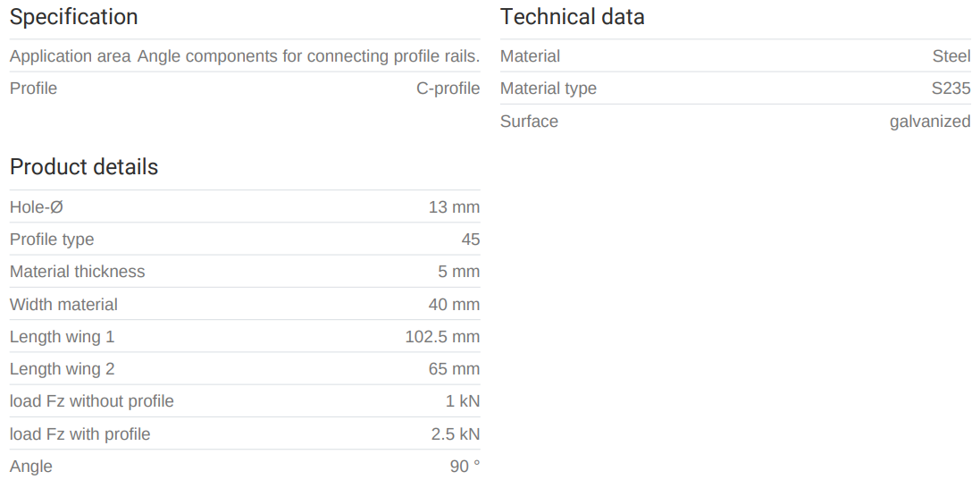Click the Profile type value 45

pyautogui.click(x=470, y=240)
